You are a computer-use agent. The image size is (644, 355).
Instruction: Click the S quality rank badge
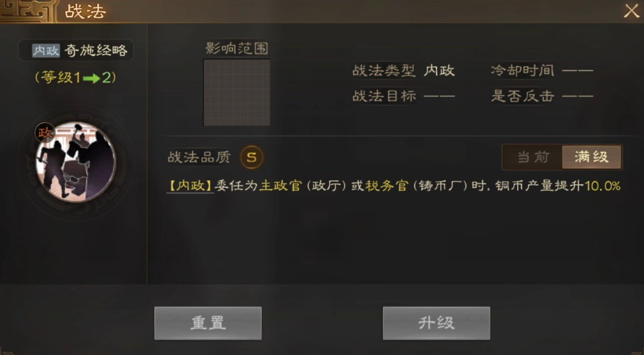click(x=252, y=157)
